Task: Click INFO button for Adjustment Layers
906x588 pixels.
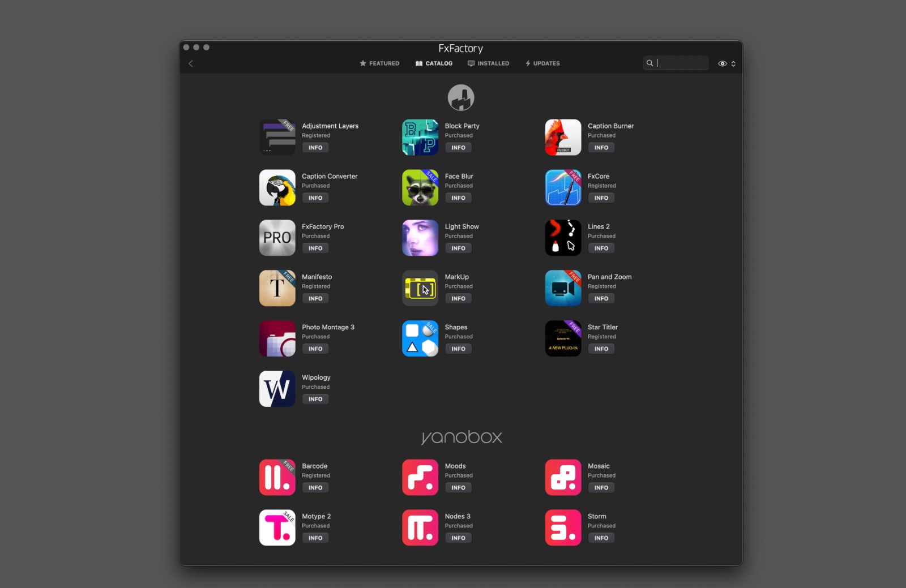Action: 315,148
